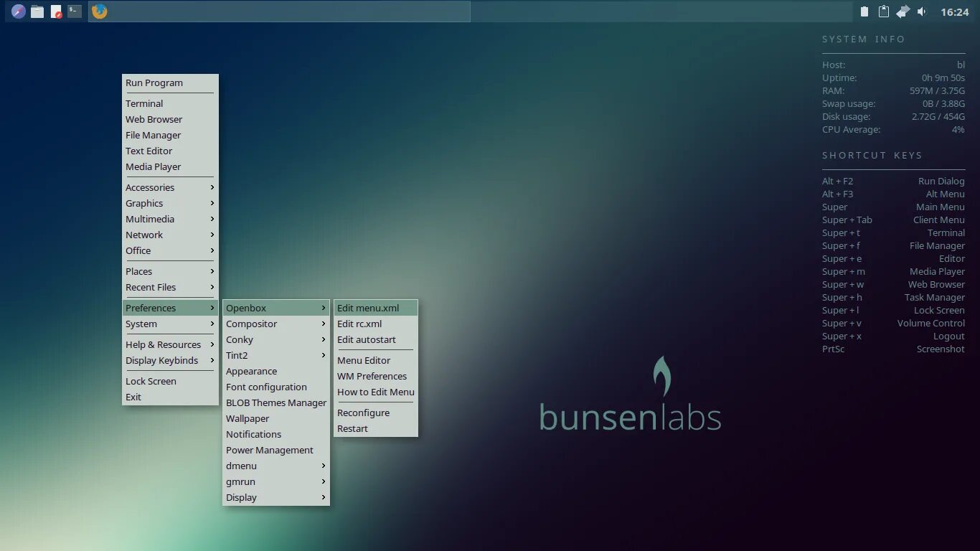Expand the Tint2 preferences submenu
Viewport: 980px width, 551px height.
point(276,355)
